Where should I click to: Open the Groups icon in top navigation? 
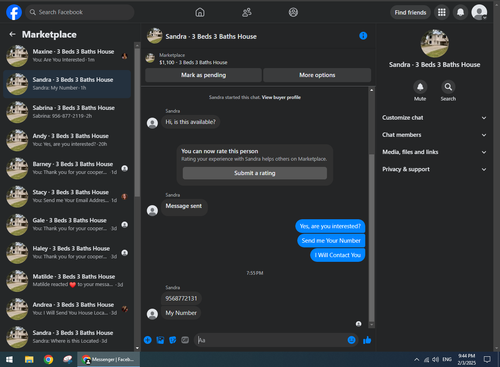293,12
